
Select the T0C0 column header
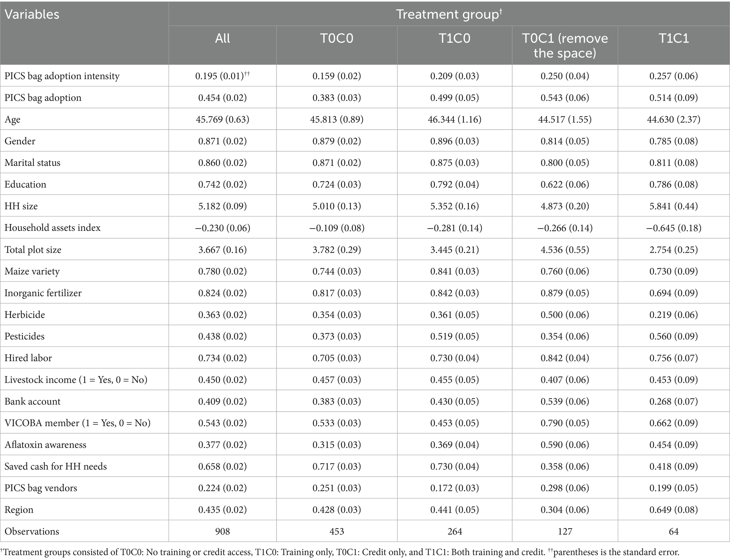[x=337, y=38]
